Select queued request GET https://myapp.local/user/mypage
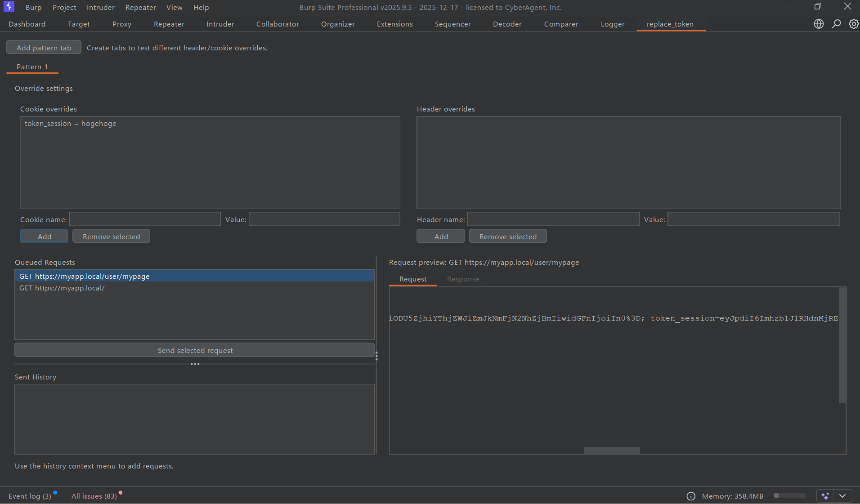The height and width of the screenshot is (504, 860). (x=195, y=276)
